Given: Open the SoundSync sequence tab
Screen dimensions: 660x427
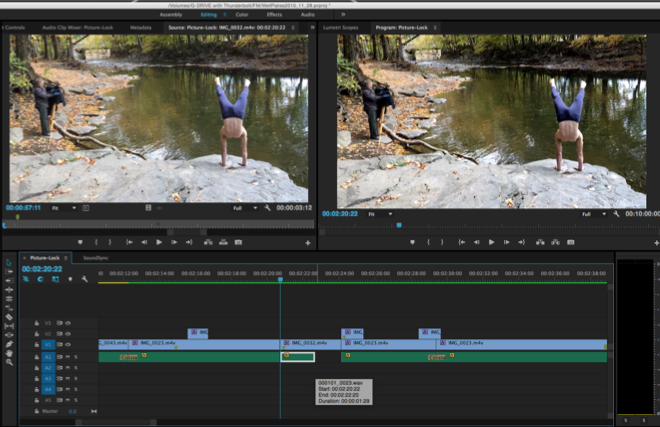Looking at the screenshot, I should point(96,258).
